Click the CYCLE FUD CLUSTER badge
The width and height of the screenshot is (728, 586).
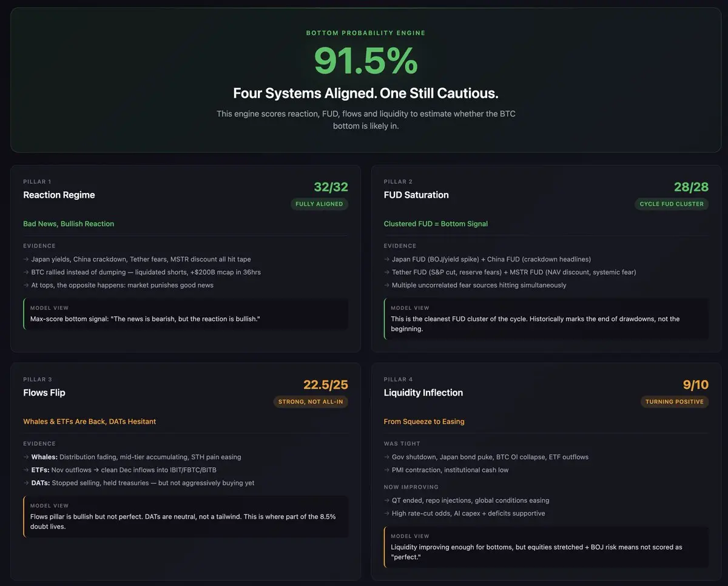pos(672,204)
